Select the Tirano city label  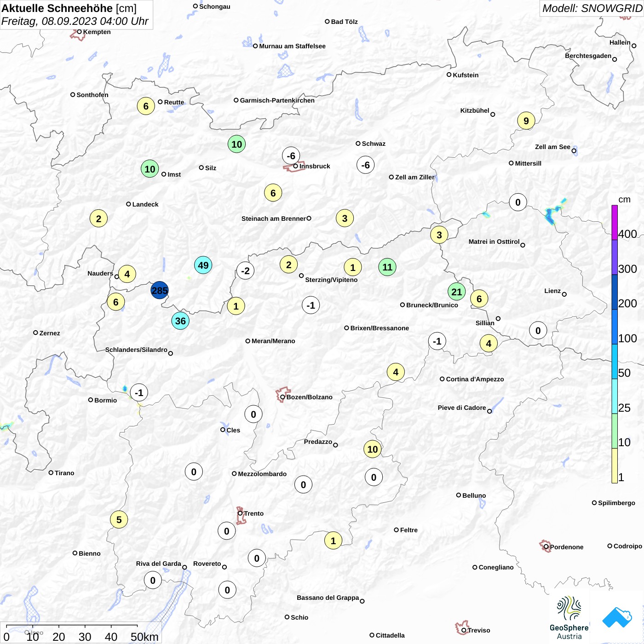point(64,473)
